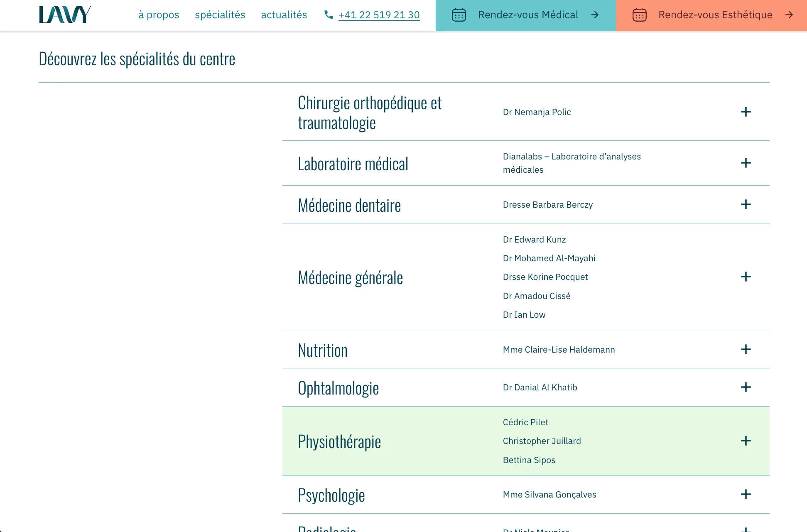Open the 'à propos' menu item

(159, 15)
